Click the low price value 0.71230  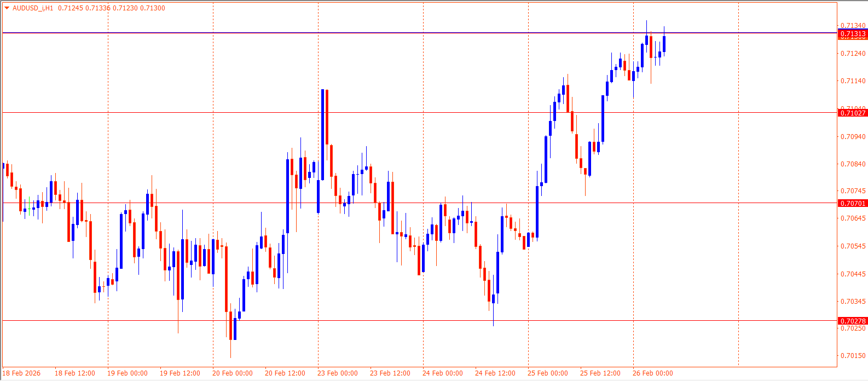tap(125, 8)
